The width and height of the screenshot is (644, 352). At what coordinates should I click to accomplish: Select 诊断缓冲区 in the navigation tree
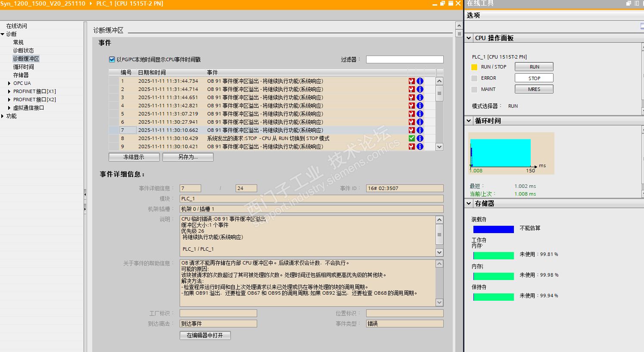[x=26, y=59]
